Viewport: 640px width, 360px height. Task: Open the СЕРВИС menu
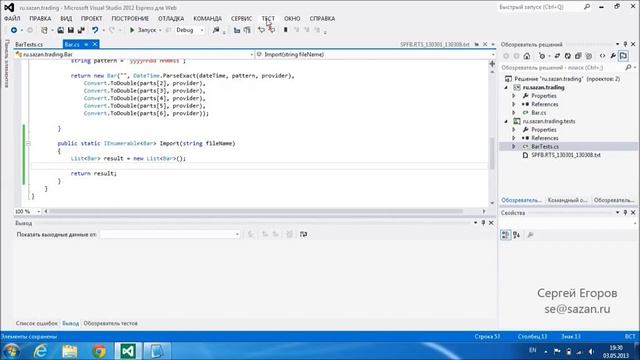(x=241, y=19)
